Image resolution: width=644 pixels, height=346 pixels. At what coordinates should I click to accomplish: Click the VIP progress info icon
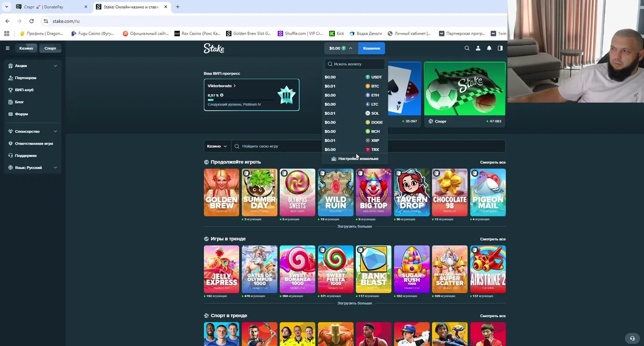pos(222,95)
